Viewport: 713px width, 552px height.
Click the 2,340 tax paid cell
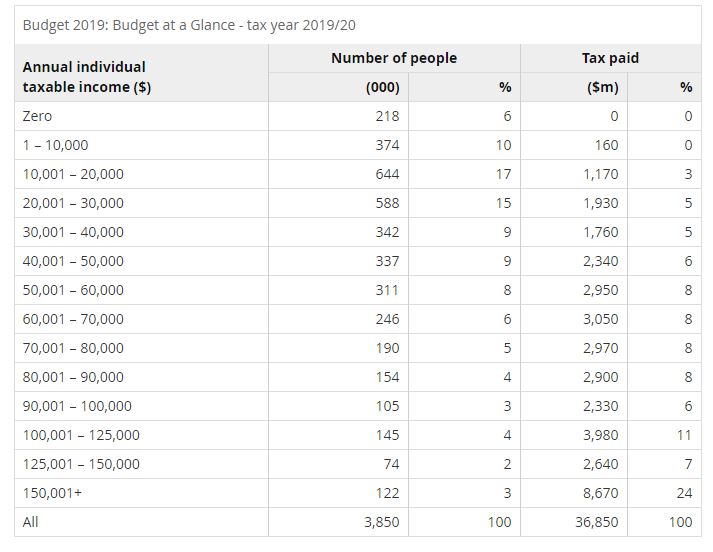tap(599, 261)
